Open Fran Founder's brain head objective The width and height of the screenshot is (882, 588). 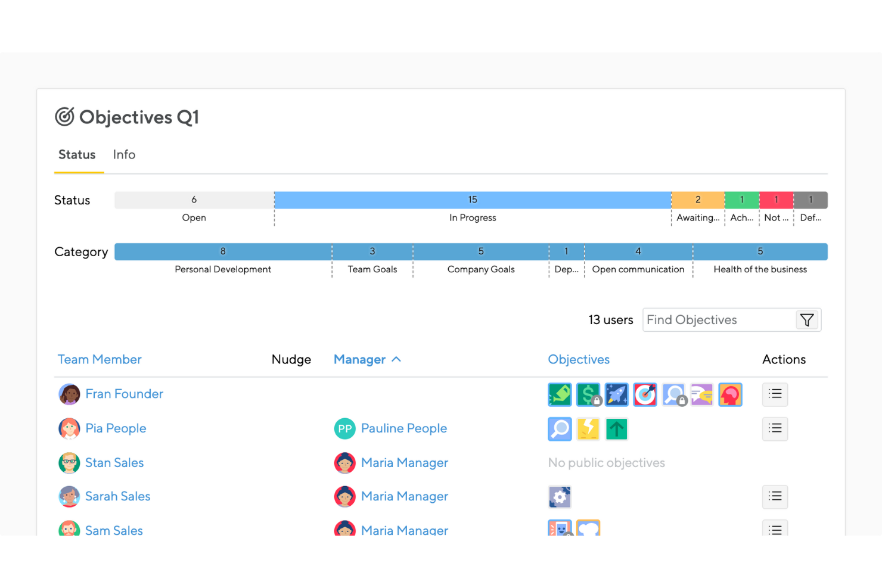click(730, 394)
